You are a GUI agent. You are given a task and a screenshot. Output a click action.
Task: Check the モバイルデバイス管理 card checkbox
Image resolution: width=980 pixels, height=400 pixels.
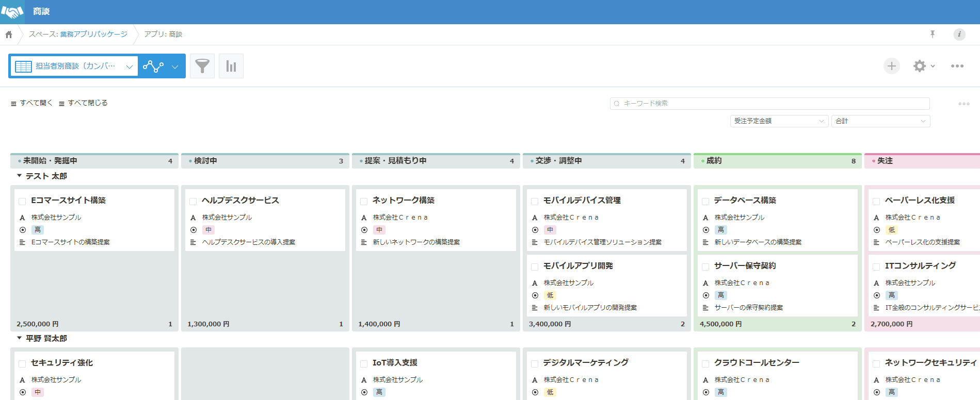pos(535,202)
